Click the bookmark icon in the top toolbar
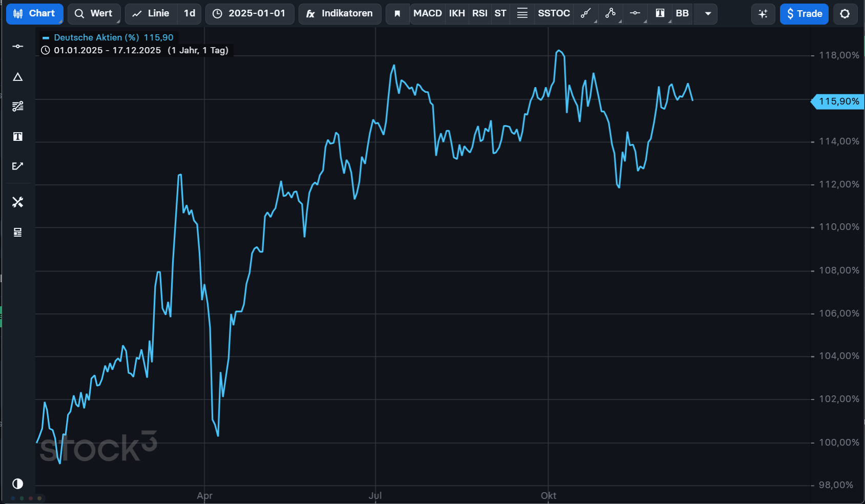 pos(397,14)
